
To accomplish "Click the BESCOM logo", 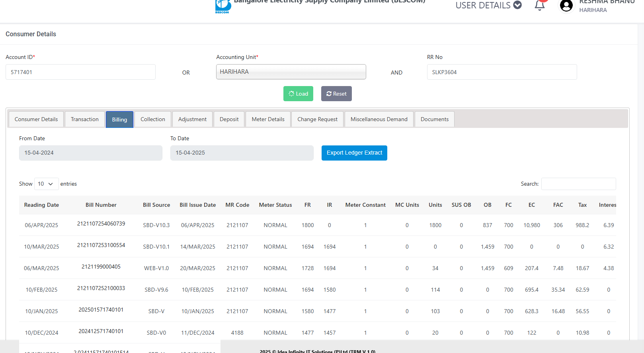I will (x=223, y=6).
